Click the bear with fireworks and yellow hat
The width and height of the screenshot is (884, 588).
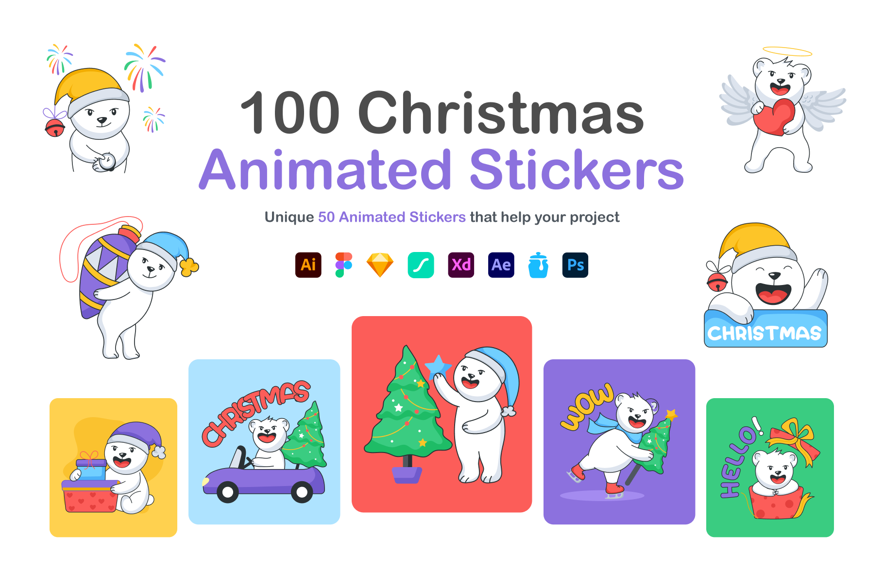point(103,108)
